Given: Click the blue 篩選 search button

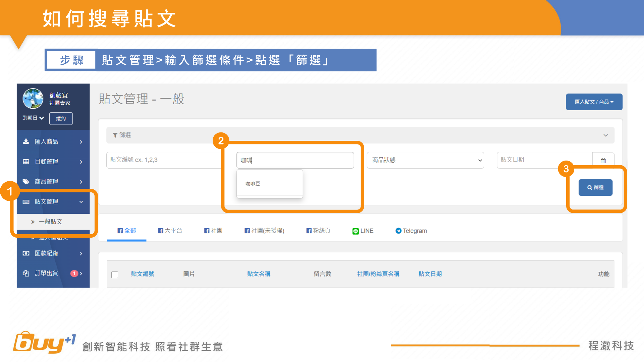Looking at the screenshot, I should pyautogui.click(x=595, y=188).
